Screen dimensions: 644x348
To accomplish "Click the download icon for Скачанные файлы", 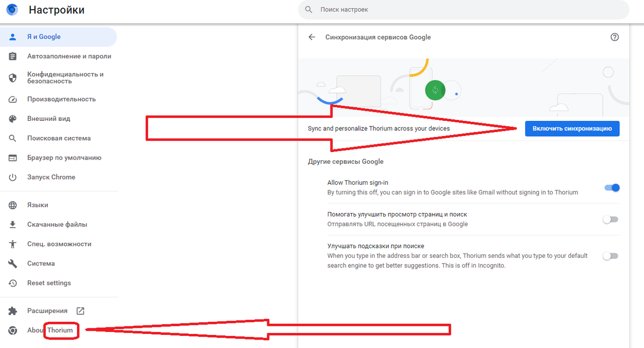I will point(13,225).
